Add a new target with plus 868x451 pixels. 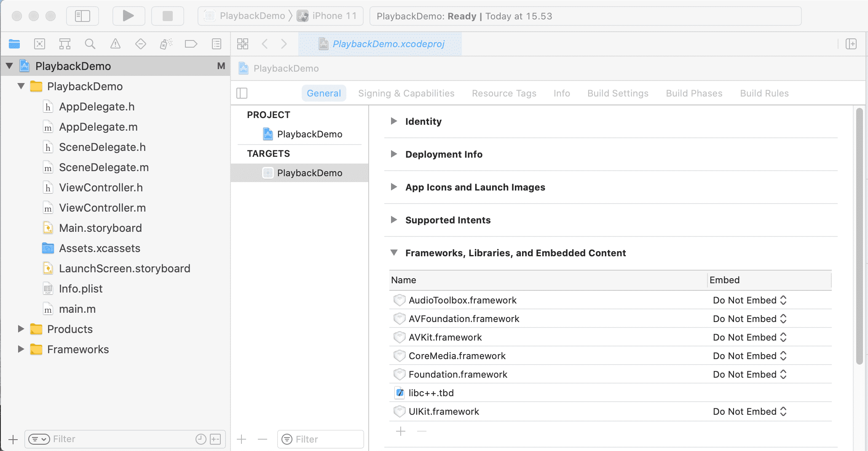pyautogui.click(x=241, y=439)
